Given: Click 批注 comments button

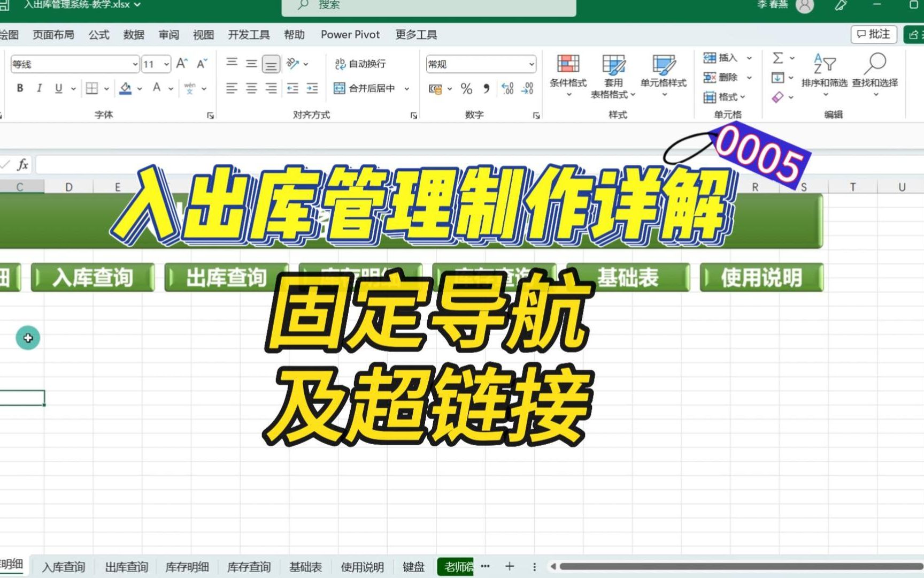Looking at the screenshot, I should click(874, 34).
